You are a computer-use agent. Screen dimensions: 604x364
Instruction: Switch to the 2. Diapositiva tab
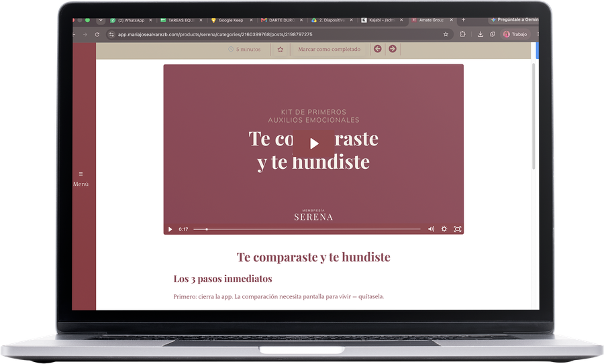pos(330,20)
